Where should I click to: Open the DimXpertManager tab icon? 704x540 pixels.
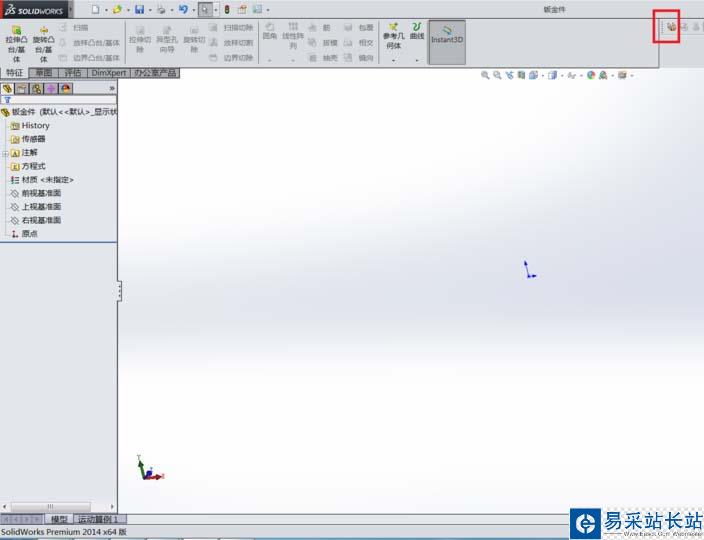51,88
